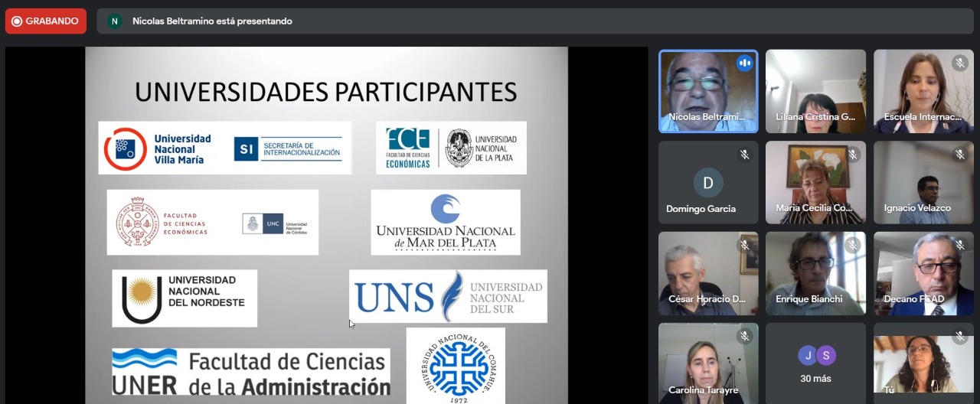This screenshot has width=980, height=404.
Task: Click the S participant avatar
Action: [x=825, y=356]
